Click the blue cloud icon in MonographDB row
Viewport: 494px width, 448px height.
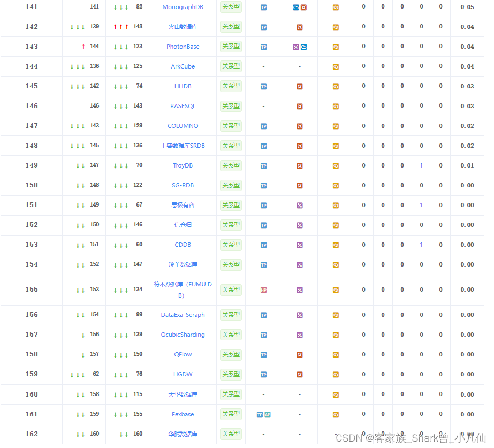[296, 7]
